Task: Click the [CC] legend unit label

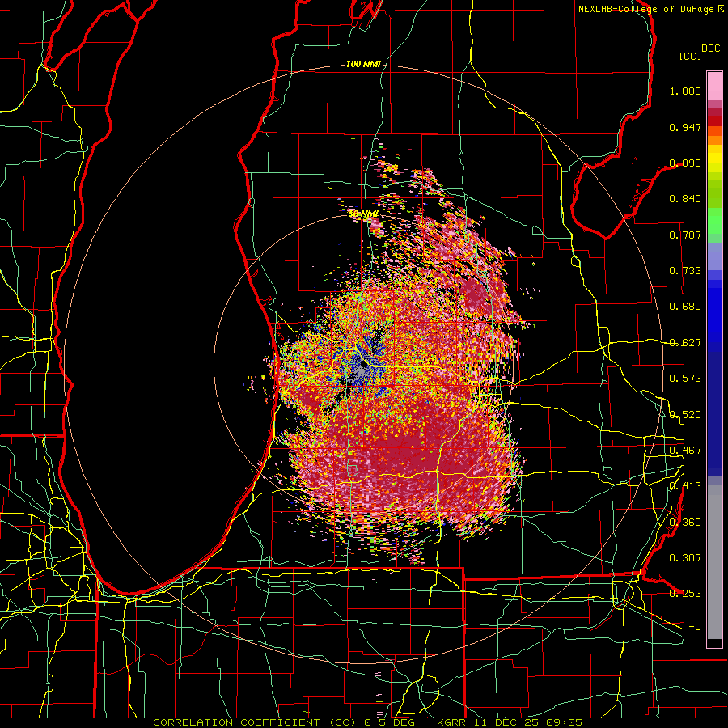Action: coord(690,56)
